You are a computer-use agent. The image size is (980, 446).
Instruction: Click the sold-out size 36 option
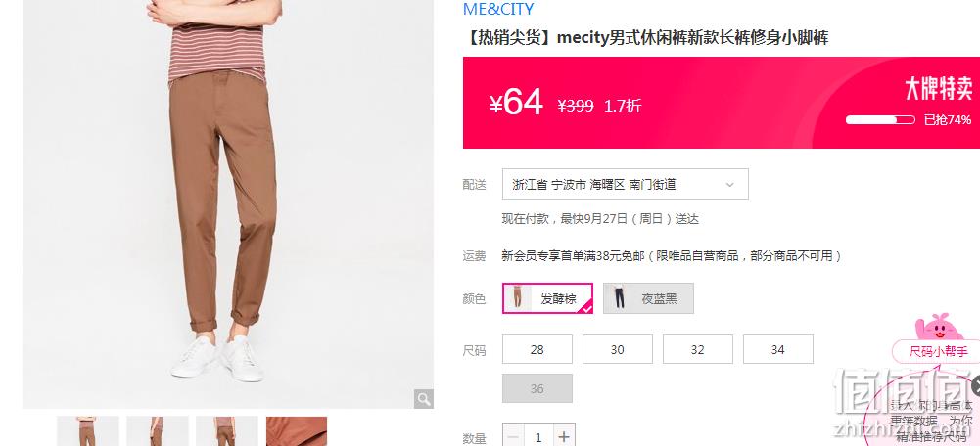click(x=537, y=388)
